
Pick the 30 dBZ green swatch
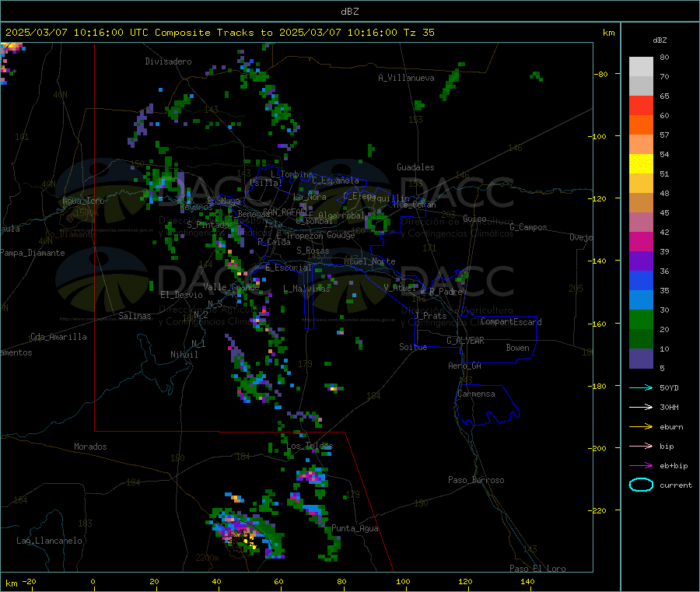pos(641,319)
